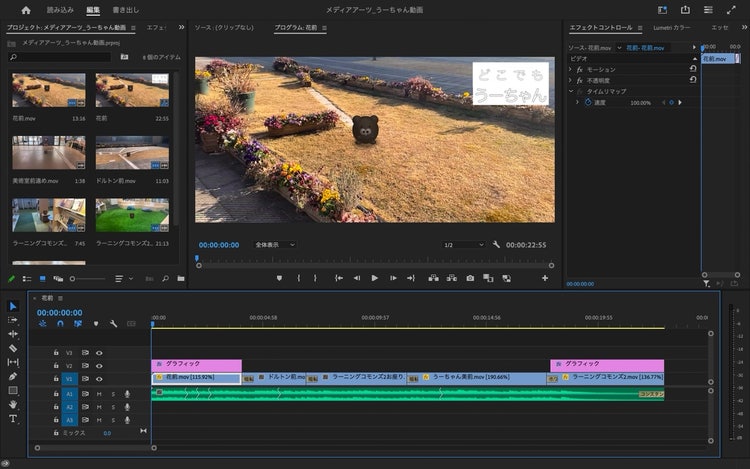Reset 不透明度 effect parameter
Screen dimensions: 750x469
coord(693,80)
